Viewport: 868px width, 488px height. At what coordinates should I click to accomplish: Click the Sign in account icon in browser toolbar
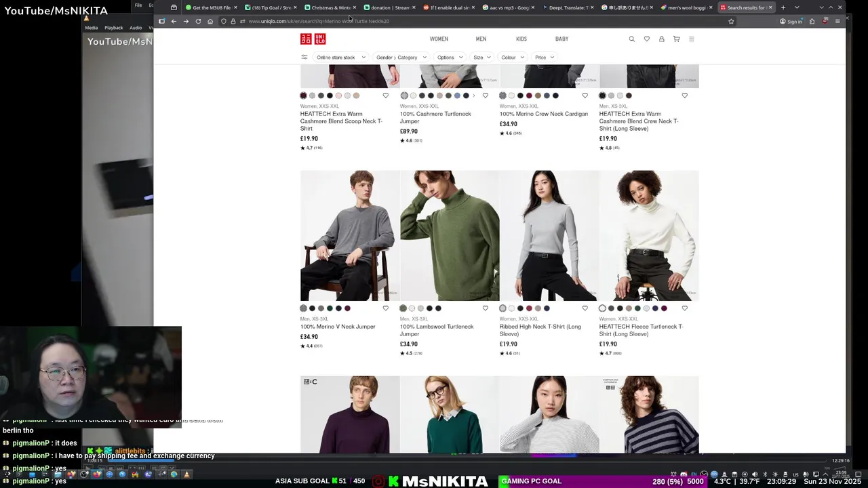791,21
